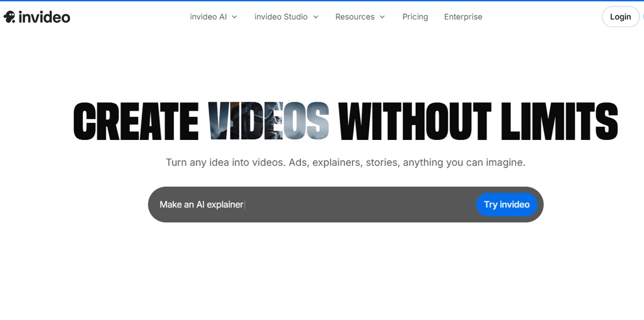Click the invideo wordmark text
The image size is (644, 320).
pyautogui.click(x=45, y=17)
